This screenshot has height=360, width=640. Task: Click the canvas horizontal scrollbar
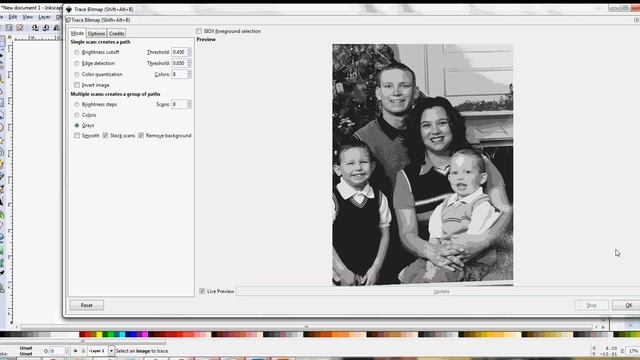point(306,327)
